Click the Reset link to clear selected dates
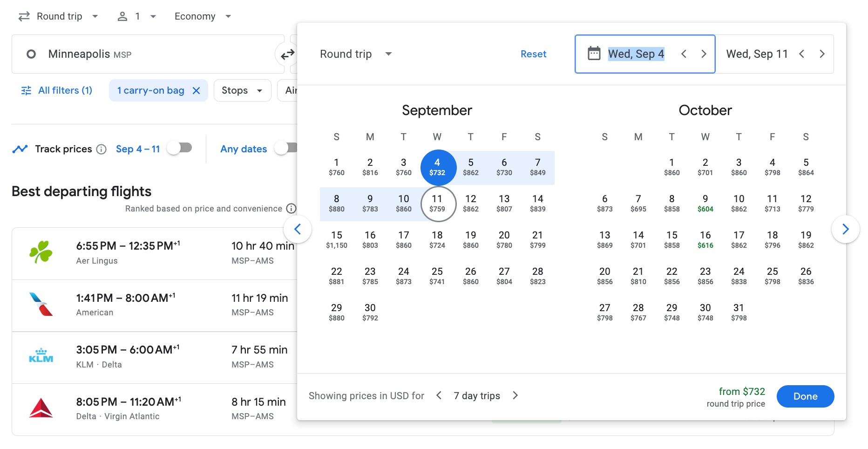868x449 pixels. (x=533, y=54)
